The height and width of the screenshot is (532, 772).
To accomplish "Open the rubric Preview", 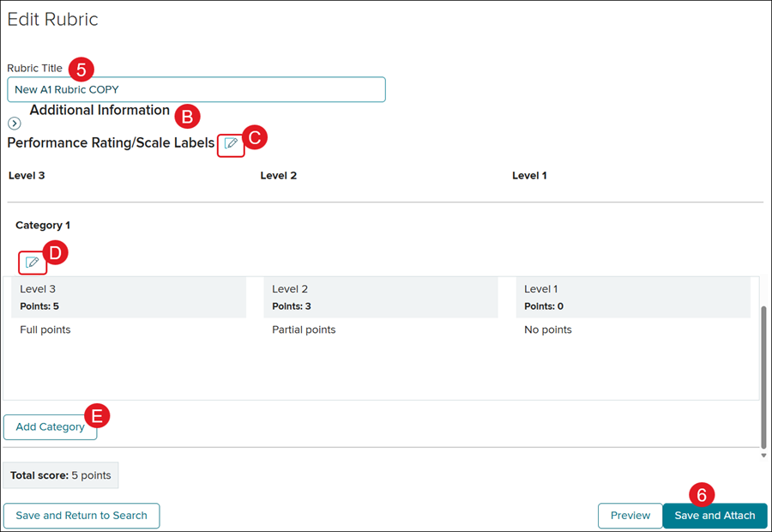I will click(630, 516).
